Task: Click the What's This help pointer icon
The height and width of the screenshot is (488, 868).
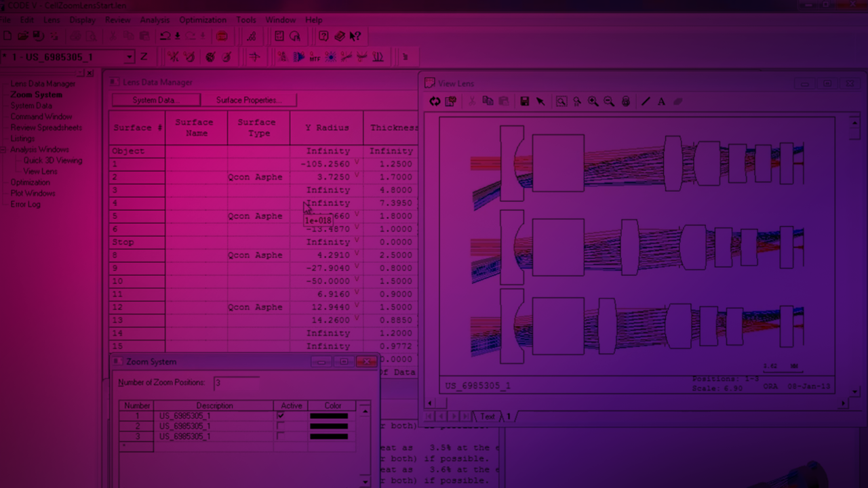Action: (355, 37)
